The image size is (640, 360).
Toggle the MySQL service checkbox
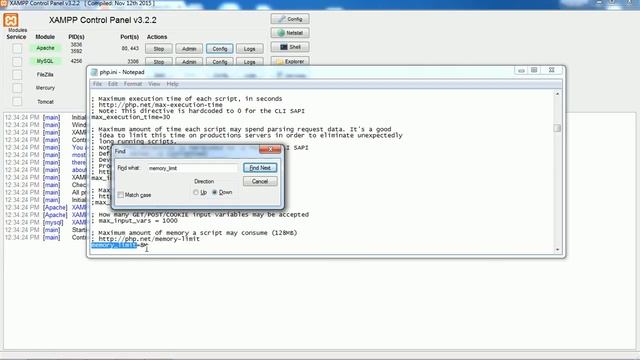click(17, 62)
